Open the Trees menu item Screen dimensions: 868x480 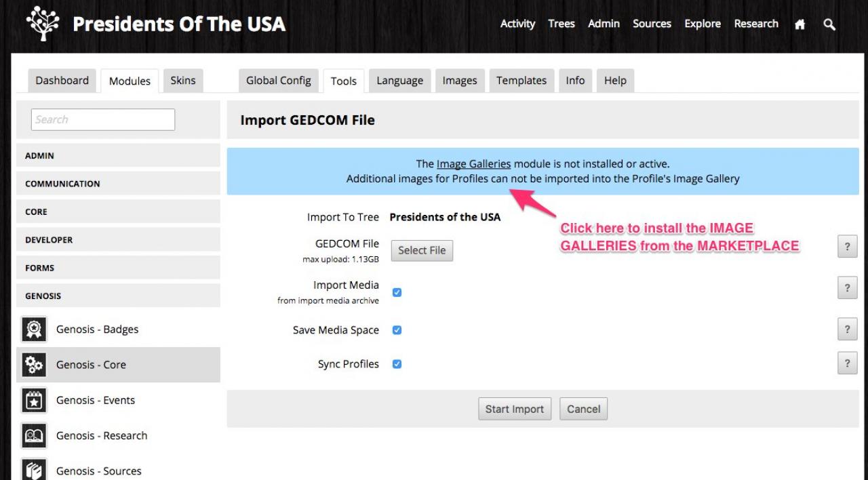pos(561,24)
